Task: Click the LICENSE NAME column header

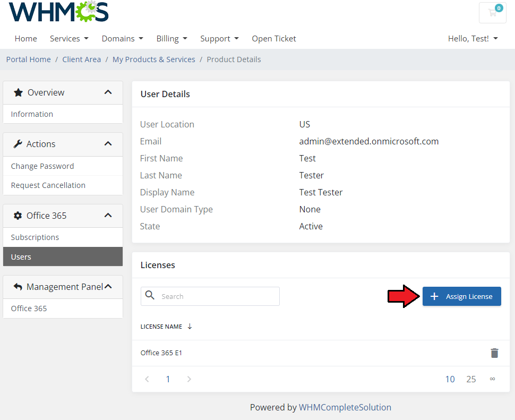Action: click(161, 327)
